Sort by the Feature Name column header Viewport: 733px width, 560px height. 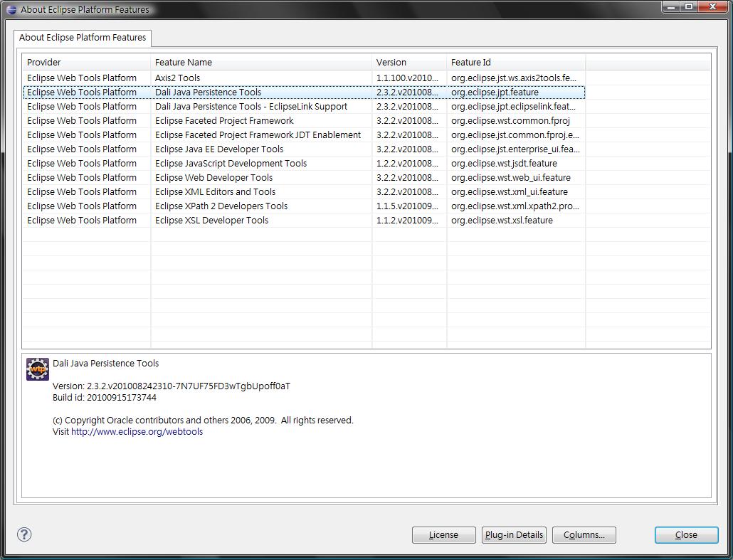pos(261,62)
